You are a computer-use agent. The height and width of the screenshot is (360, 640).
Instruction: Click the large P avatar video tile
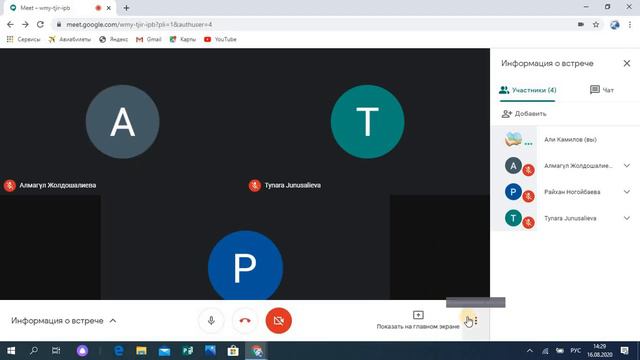(x=245, y=266)
